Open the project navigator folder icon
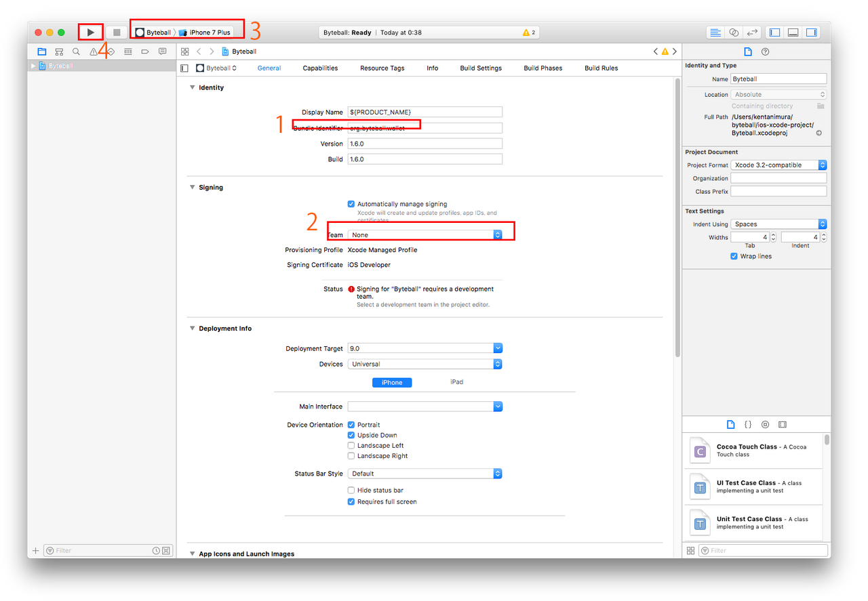The width and height of the screenshot is (868, 601). [x=42, y=51]
